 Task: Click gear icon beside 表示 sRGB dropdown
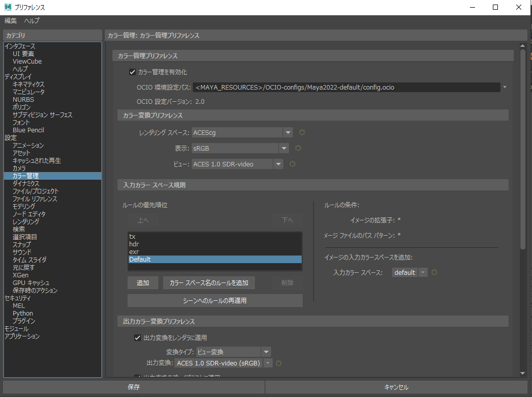pos(298,148)
